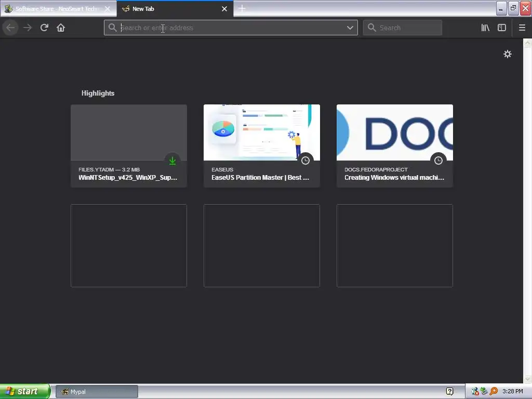The image size is (532, 399).
Task: Click the magnifier icon in the address bar
Action: click(x=112, y=28)
